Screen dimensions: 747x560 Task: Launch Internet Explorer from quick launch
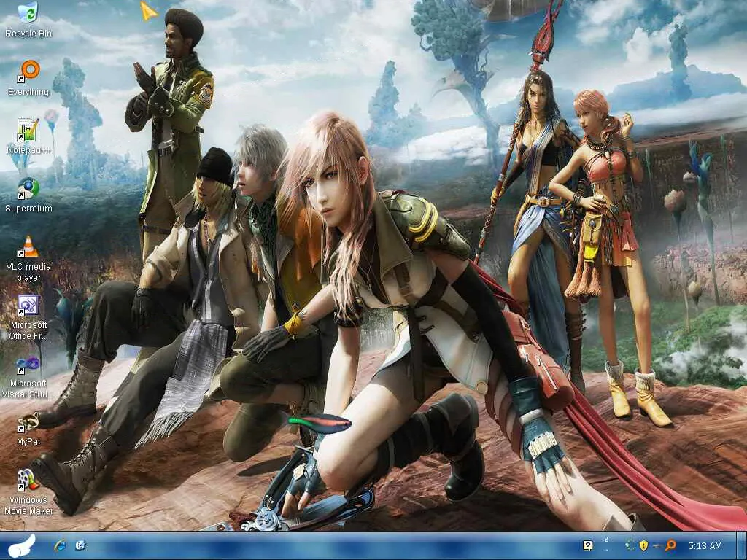(x=60, y=545)
